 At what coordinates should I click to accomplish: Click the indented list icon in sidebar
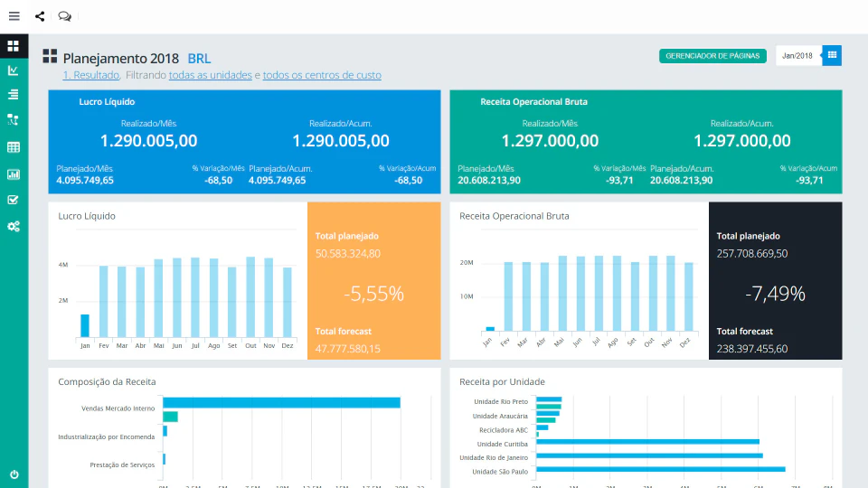(14, 95)
